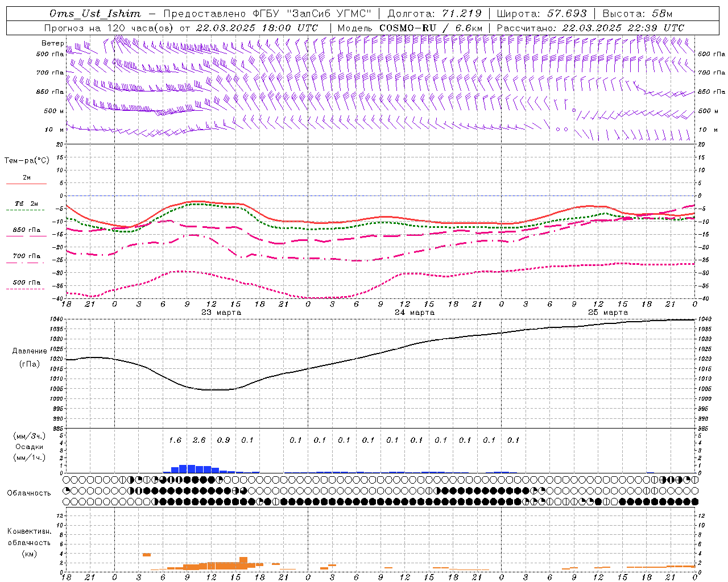Click the 1.6 precipitation value

tap(175, 440)
